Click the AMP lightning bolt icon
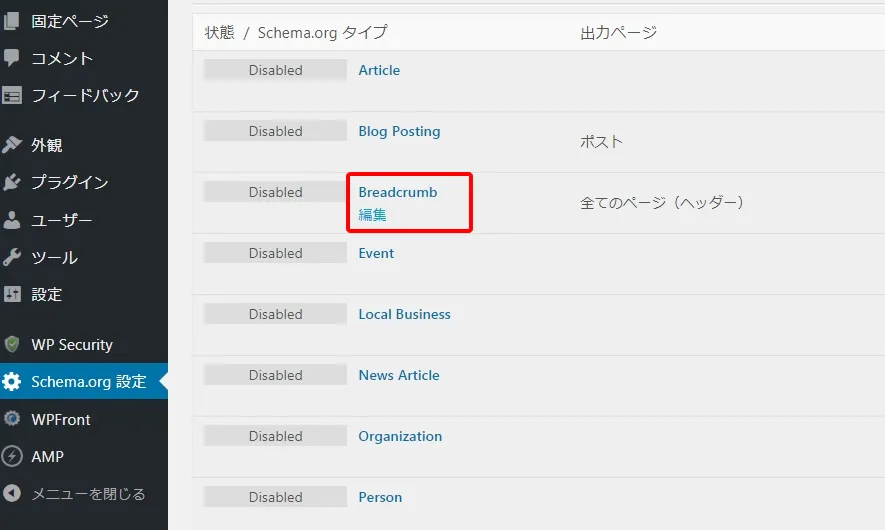885x530 pixels. click(x=11, y=456)
